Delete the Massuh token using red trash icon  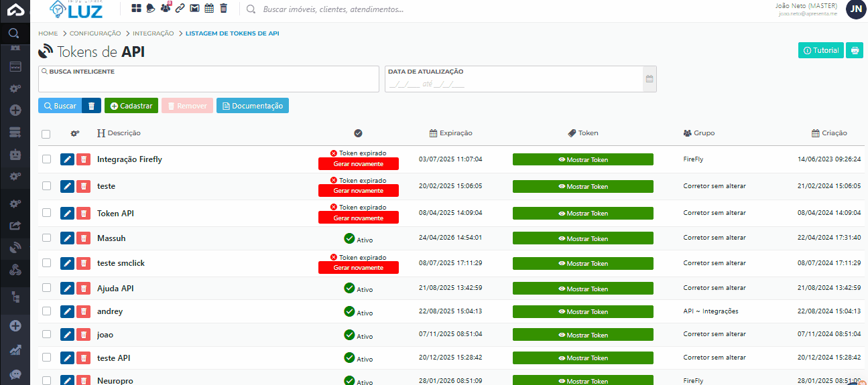83,238
